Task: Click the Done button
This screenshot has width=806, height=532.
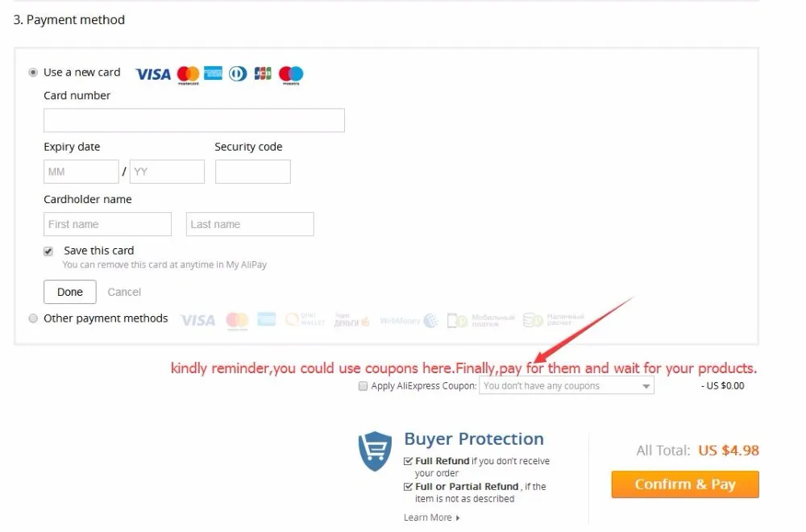Action: 70,292
